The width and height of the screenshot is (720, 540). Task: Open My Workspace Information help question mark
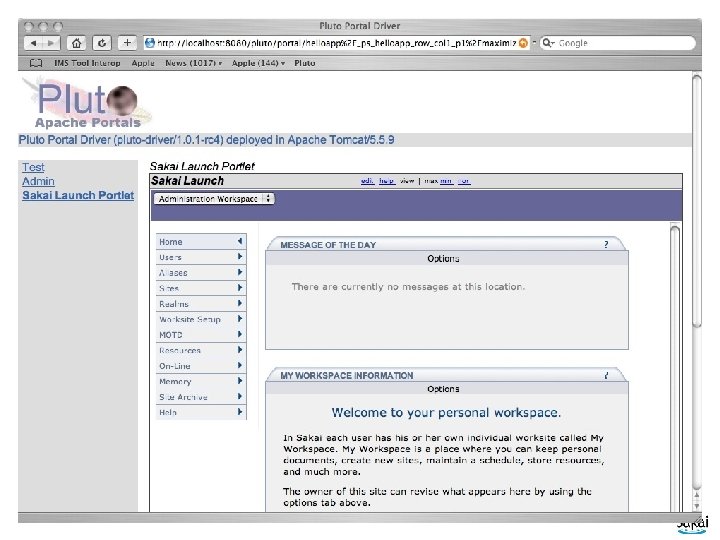(606, 375)
